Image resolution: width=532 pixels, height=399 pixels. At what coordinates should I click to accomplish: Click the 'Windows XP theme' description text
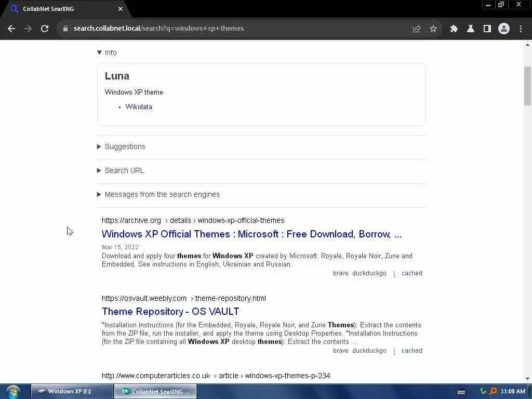pyautogui.click(x=134, y=92)
